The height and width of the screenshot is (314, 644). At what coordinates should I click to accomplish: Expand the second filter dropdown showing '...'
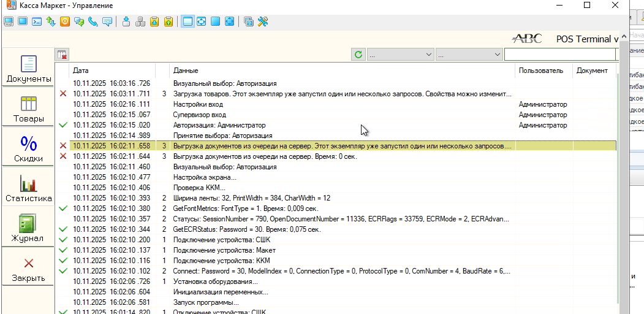tap(469, 54)
